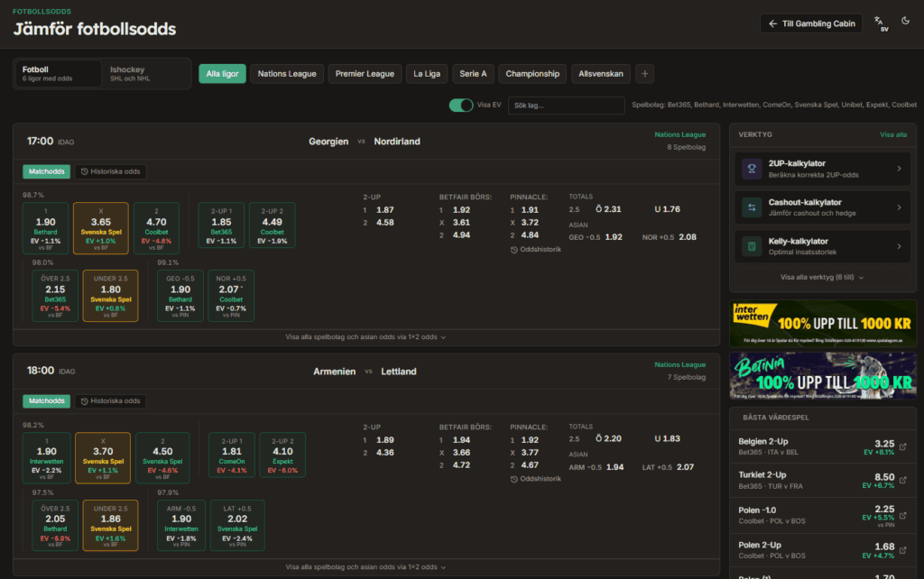Open external link for Polen 2-Up
Image resolution: width=924 pixels, height=579 pixels.
point(902,550)
